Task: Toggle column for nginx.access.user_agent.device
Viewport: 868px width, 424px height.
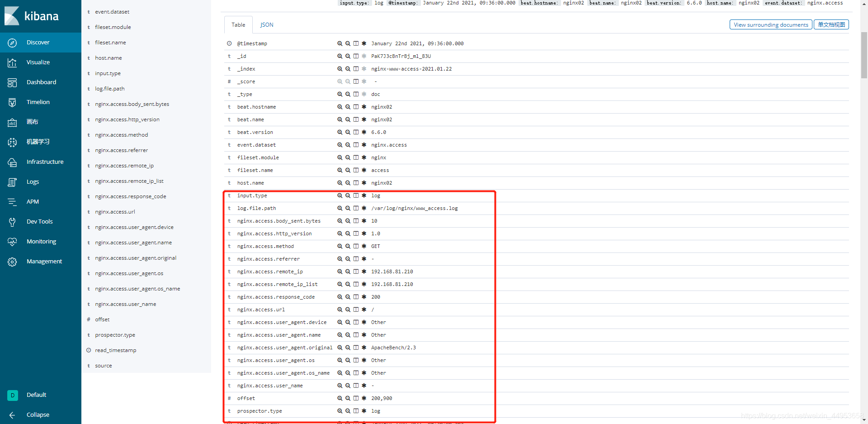Action: (x=356, y=322)
